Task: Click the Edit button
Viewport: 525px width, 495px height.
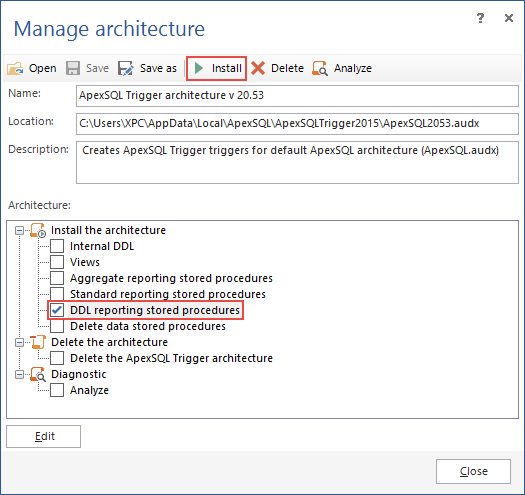Action: pyautogui.click(x=44, y=436)
